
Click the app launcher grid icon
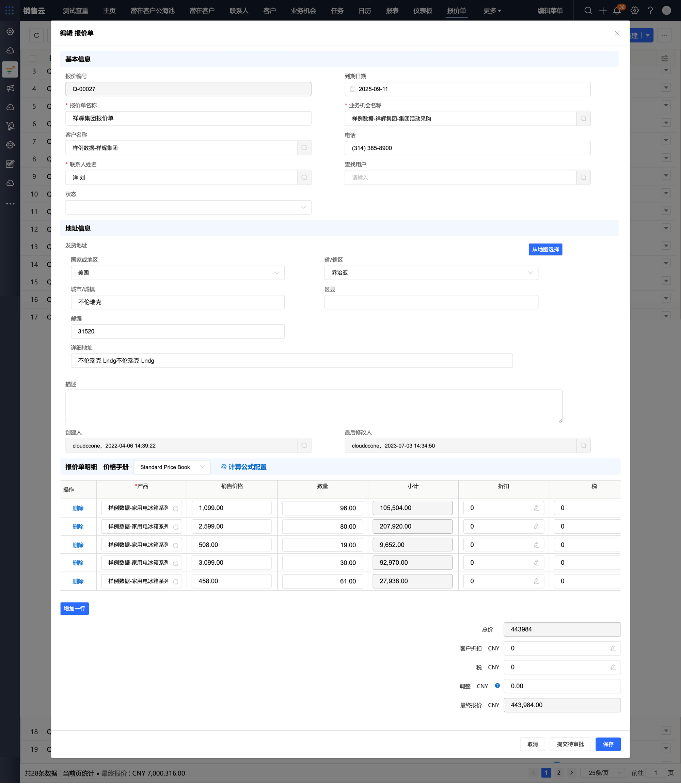10,11
